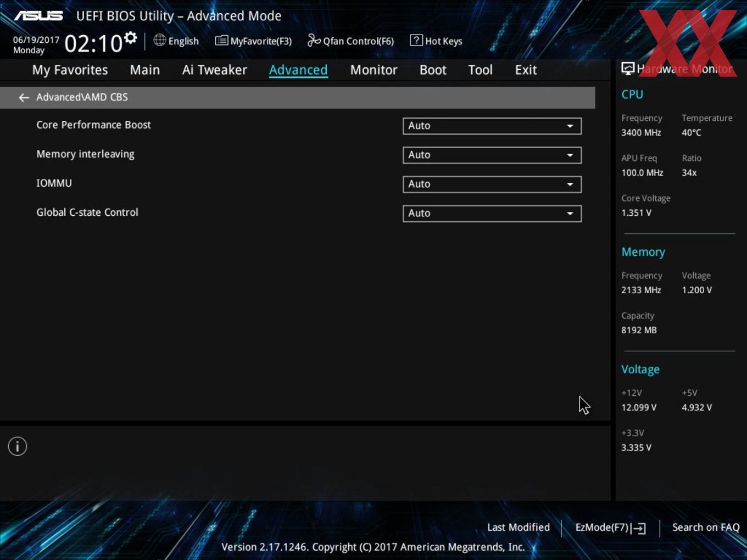
Task: Click Search on FAQ link
Action: pos(706,527)
